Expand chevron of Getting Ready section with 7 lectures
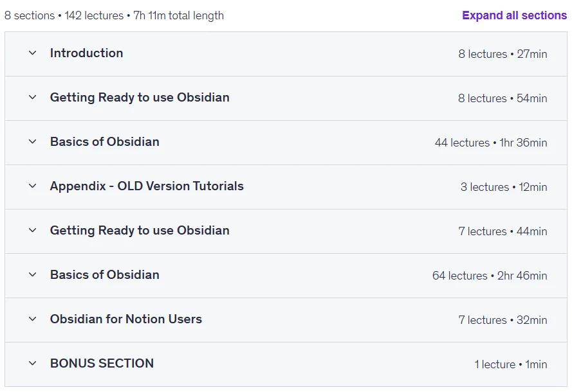Viewport: 572px width, 392px height. (32, 230)
